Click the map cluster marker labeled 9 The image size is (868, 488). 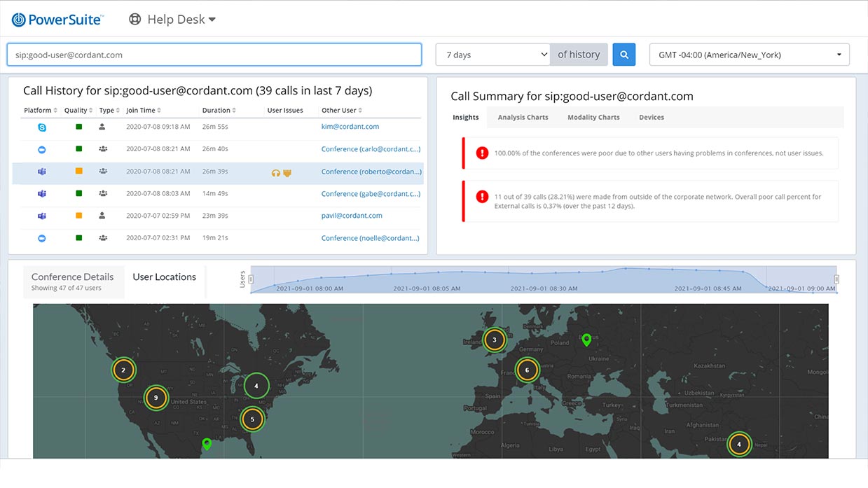pos(156,398)
